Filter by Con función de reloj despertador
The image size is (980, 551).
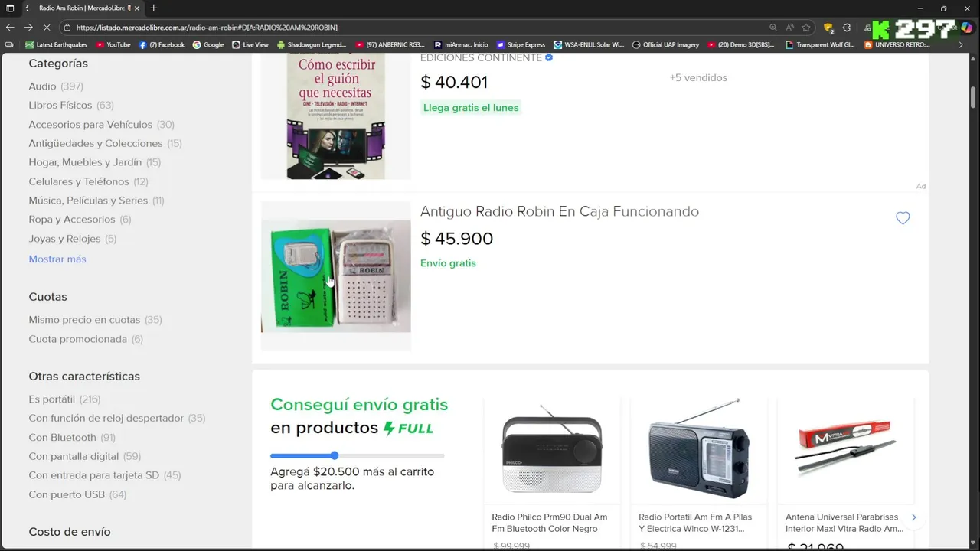117,419
